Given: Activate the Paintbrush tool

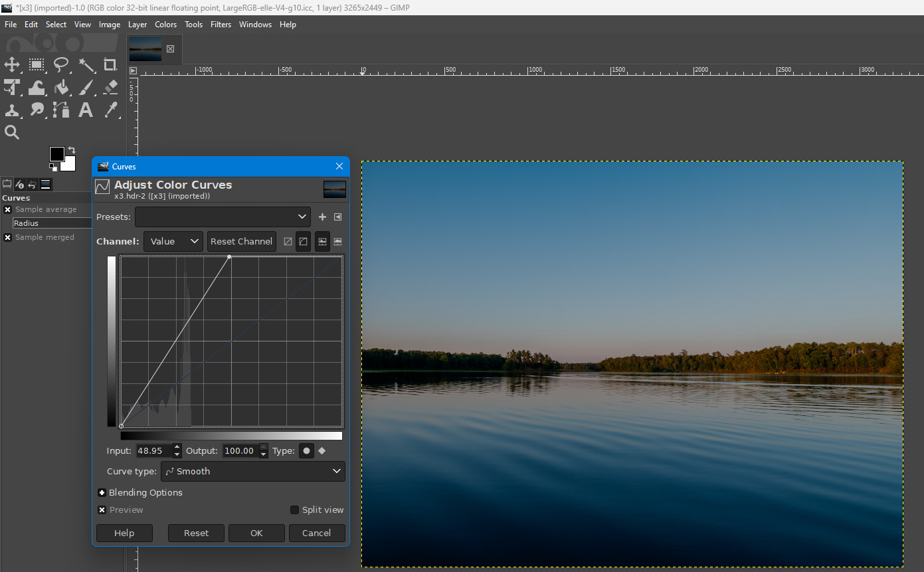Looking at the screenshot, I should pos(87,87).
